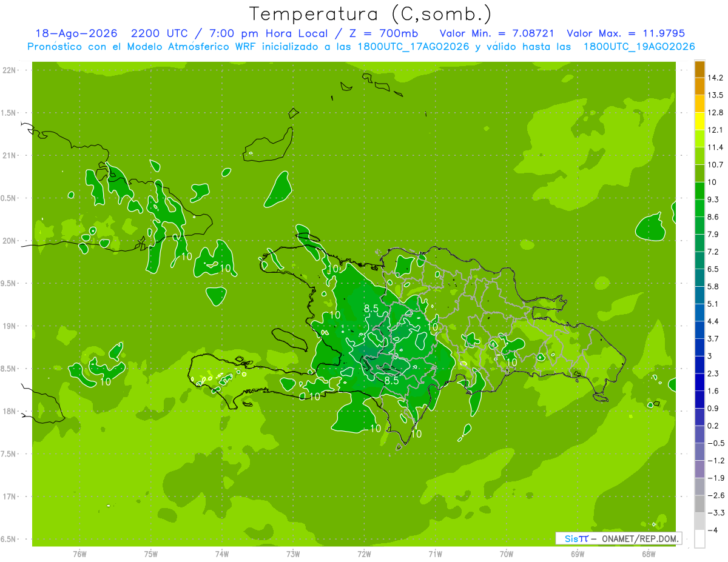Click the 'Valor Min. = 7.08721' value
The image size is (728, 562).
pos(496,33)
